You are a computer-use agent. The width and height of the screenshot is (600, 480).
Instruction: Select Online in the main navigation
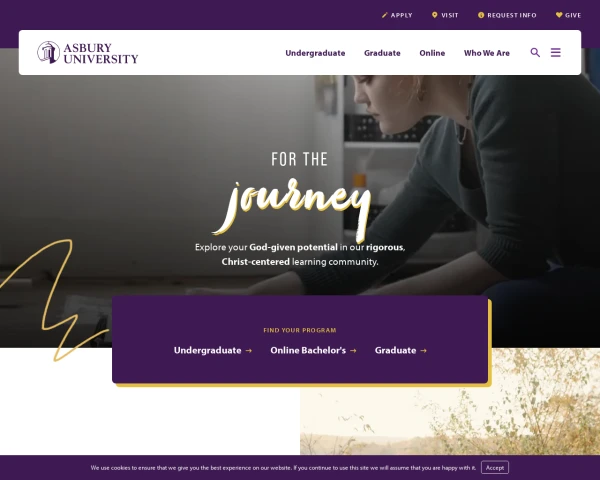pos(432,53)
